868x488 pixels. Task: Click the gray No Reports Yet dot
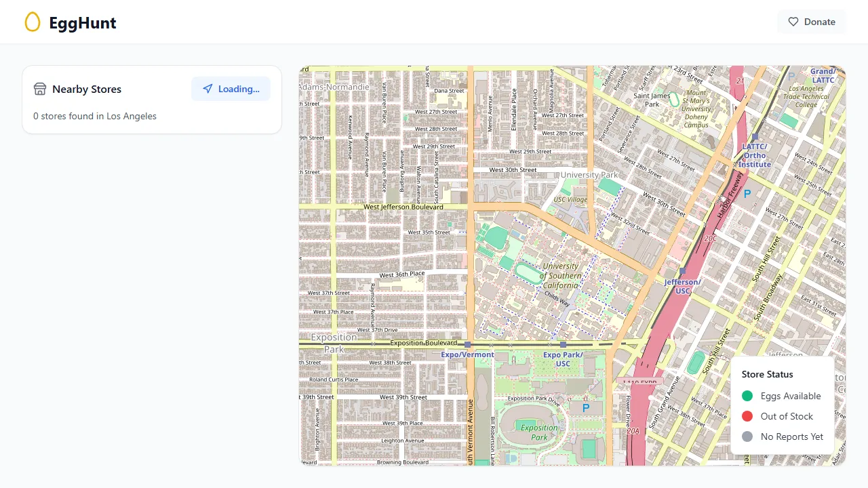pos(747,436)
